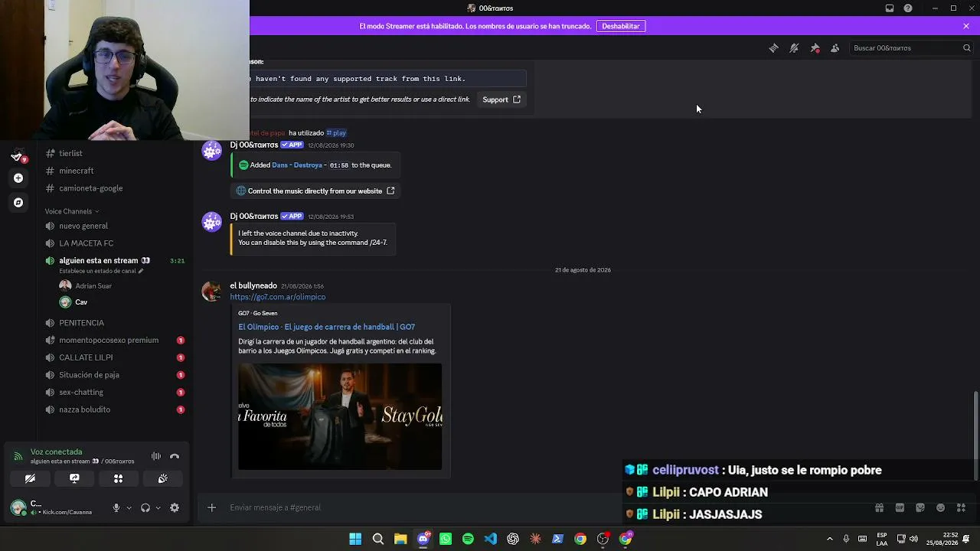
Task: Open taskbar volume control
Action: [x=913, y=540]
